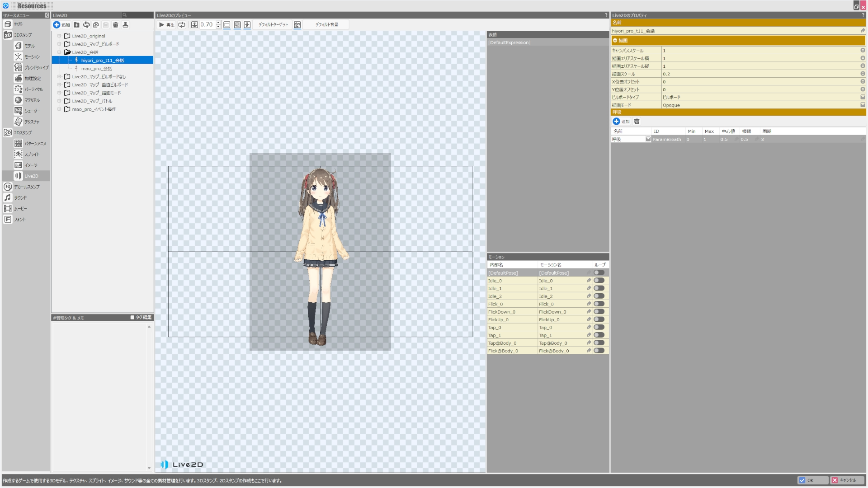Confirm with the OK button

pos(812,480)
